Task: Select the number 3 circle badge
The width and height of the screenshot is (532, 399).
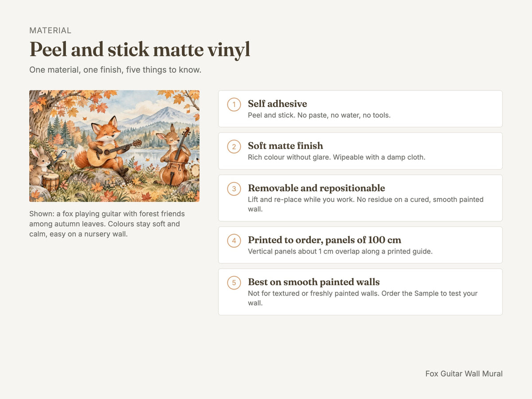Action: pyautogui.click(x=234, y=189)
